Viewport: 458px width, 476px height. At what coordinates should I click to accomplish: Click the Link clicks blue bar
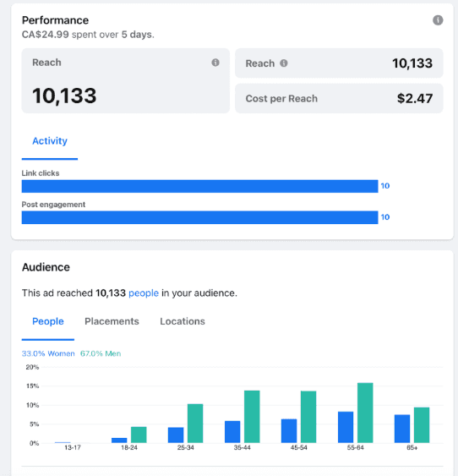pyautogui.click(x=200, y=186)
